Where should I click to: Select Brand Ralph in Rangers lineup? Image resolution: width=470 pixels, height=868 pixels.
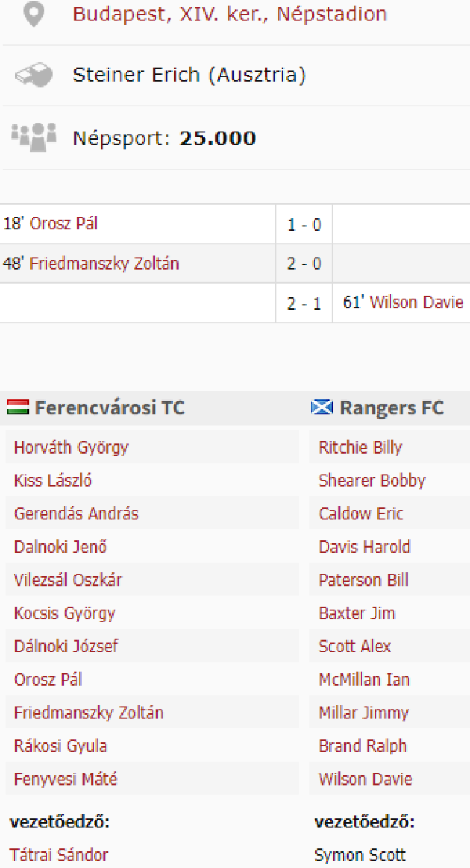(x=362, y=746)
